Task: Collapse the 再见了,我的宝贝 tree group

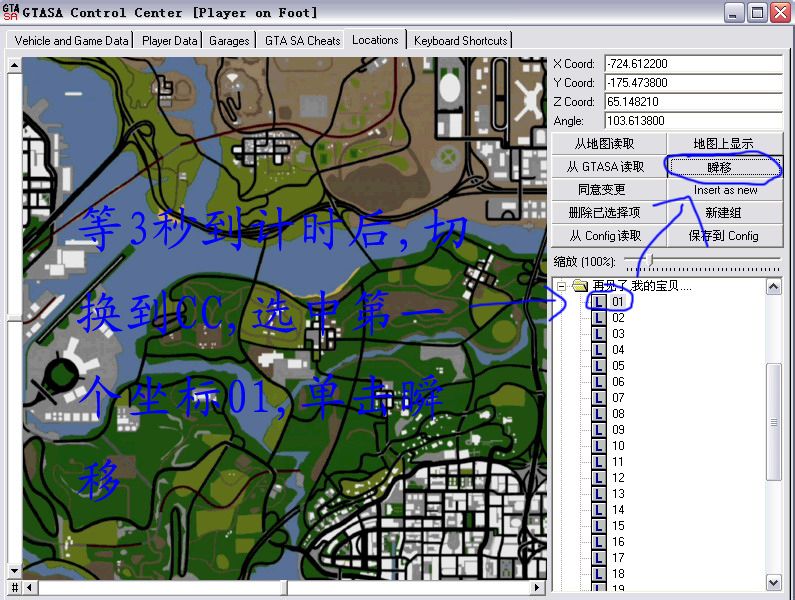Action: coord(562,286)
